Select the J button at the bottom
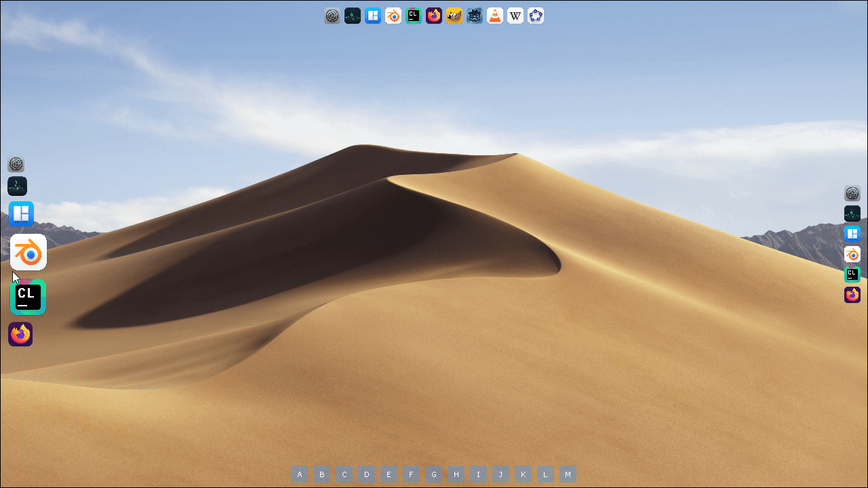The height and width of the screenshot is (488, 868). [500, 474]
